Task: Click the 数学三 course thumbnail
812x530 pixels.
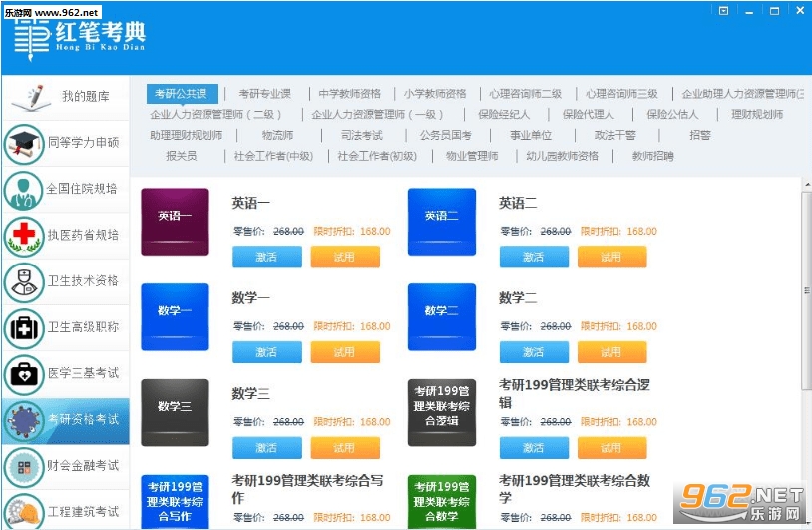Action: [x=175, y=412]
